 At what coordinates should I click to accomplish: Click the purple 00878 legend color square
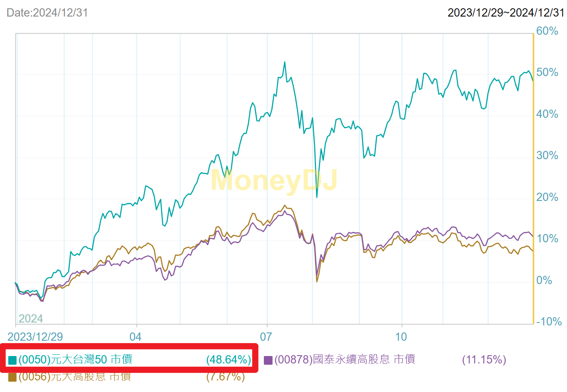[x=268, y=360]
